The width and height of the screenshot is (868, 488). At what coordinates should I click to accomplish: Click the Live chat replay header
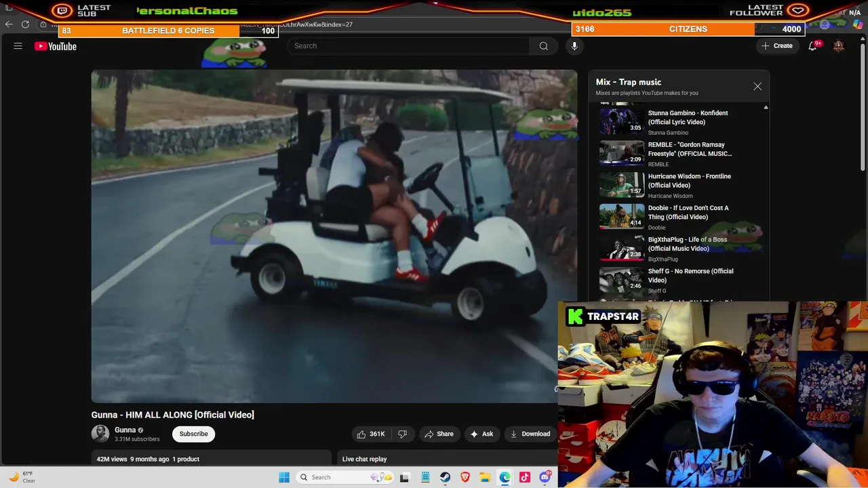pos(364,459)
